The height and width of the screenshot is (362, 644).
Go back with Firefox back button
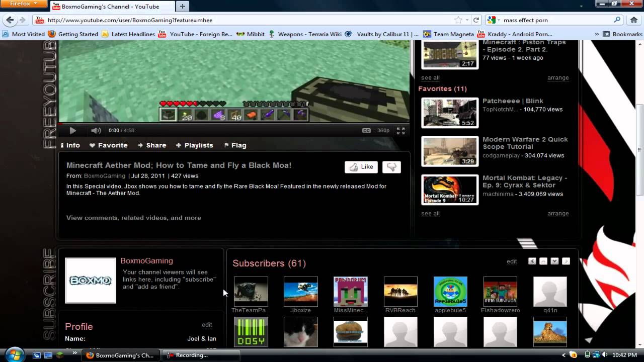(10, 20)
